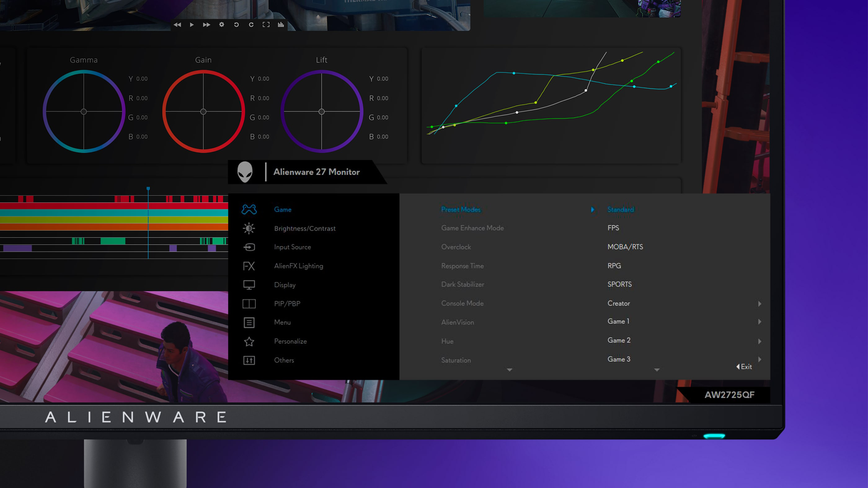Screen dimensions: 868x488
Task: Select the Personalize star icon
Action: point(249,341)
